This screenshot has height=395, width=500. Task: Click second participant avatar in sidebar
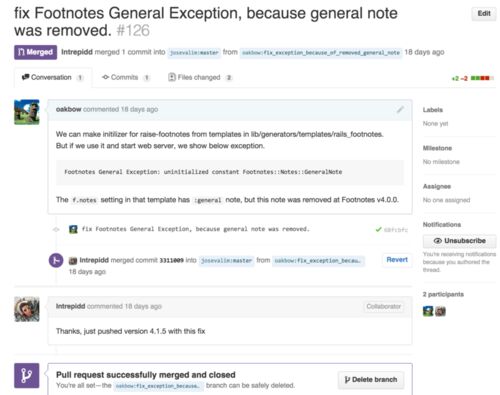coord(440,311)
